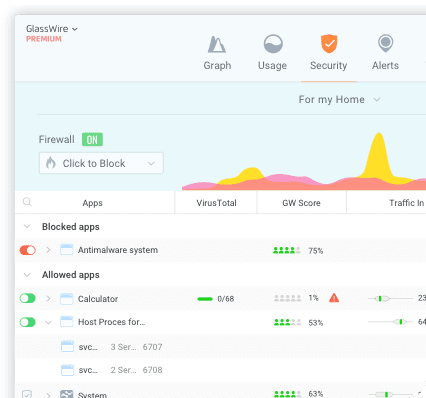Click Calculator green VirusTotal bar
Viewport: 426px width, 398px height.
[x=205, y=299]
